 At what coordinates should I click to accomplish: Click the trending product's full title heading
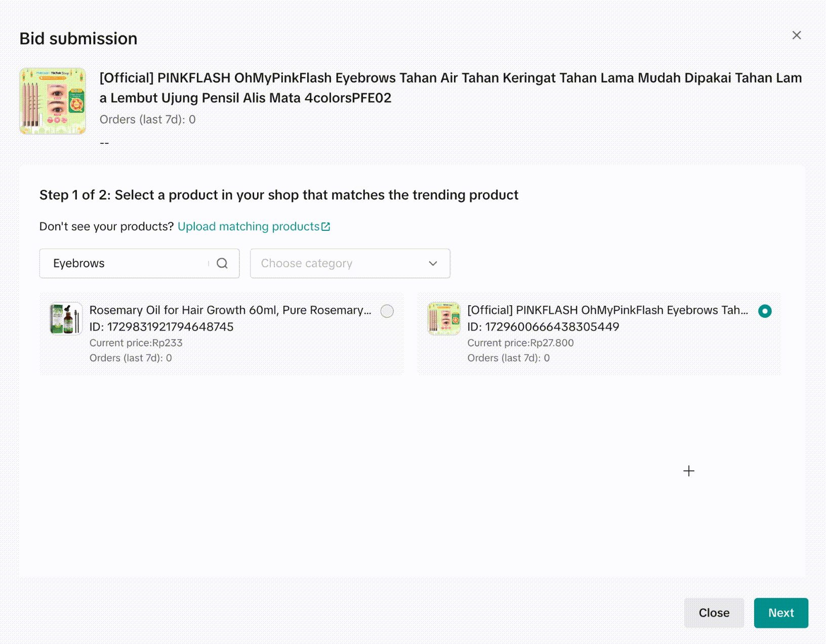(x=450, y=88)
